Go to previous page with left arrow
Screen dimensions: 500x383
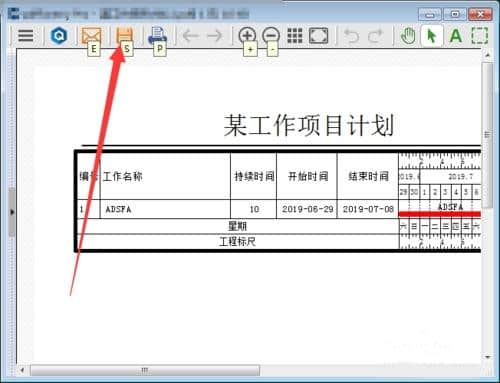[191, 36]
